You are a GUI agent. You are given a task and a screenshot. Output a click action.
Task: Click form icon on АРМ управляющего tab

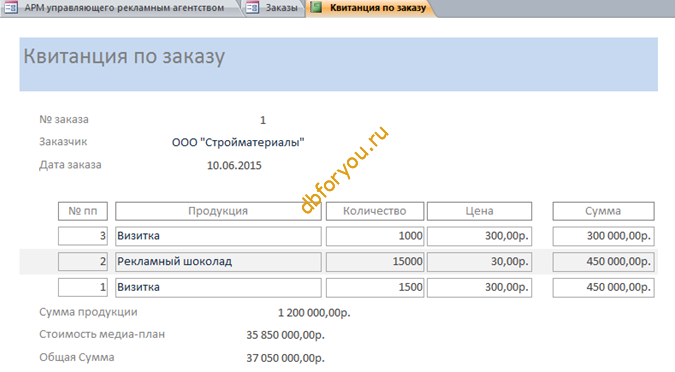pos(11,7)
